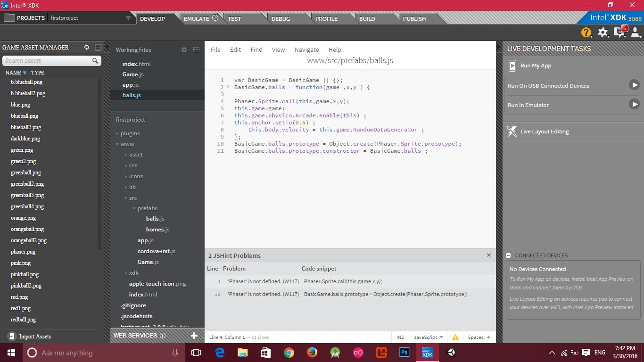Collapse the right panel arrow

pyautogui.click(x=499, y=47)
